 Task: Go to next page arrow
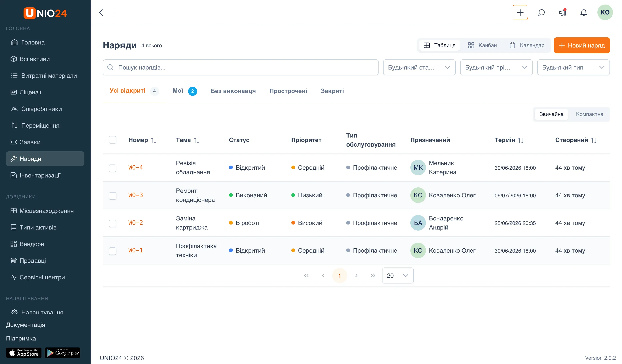(356, 275)
